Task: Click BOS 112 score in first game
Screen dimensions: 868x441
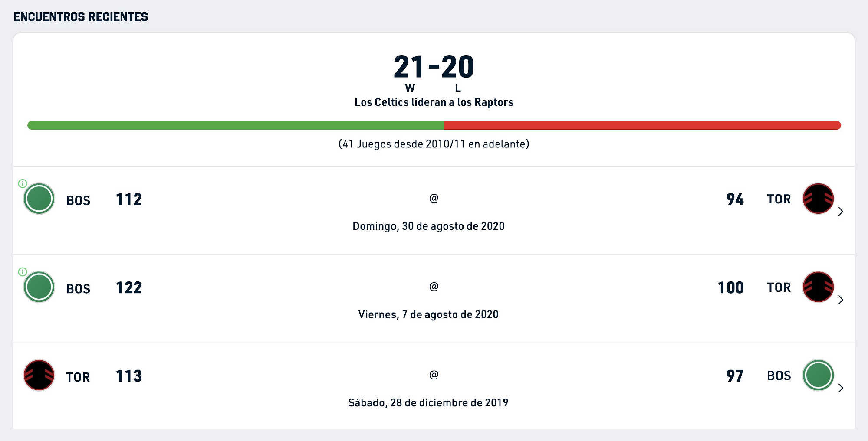Action: click(129, 199)
